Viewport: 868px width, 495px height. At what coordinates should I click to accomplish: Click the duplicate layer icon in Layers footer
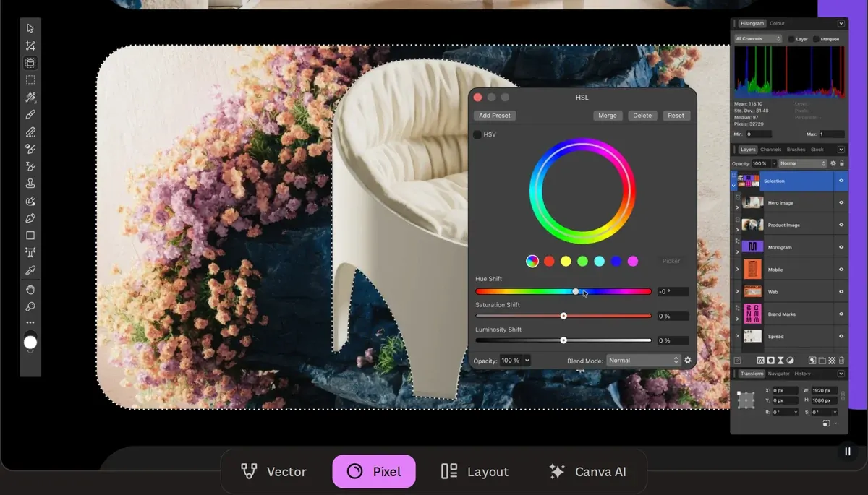point(812,360)
